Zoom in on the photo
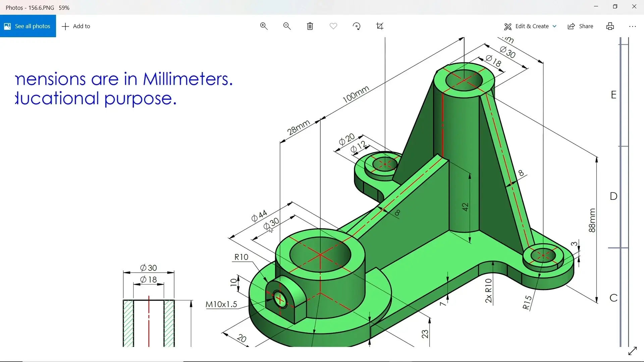Viewport: 644px width, 362px height. pos(264,26)
